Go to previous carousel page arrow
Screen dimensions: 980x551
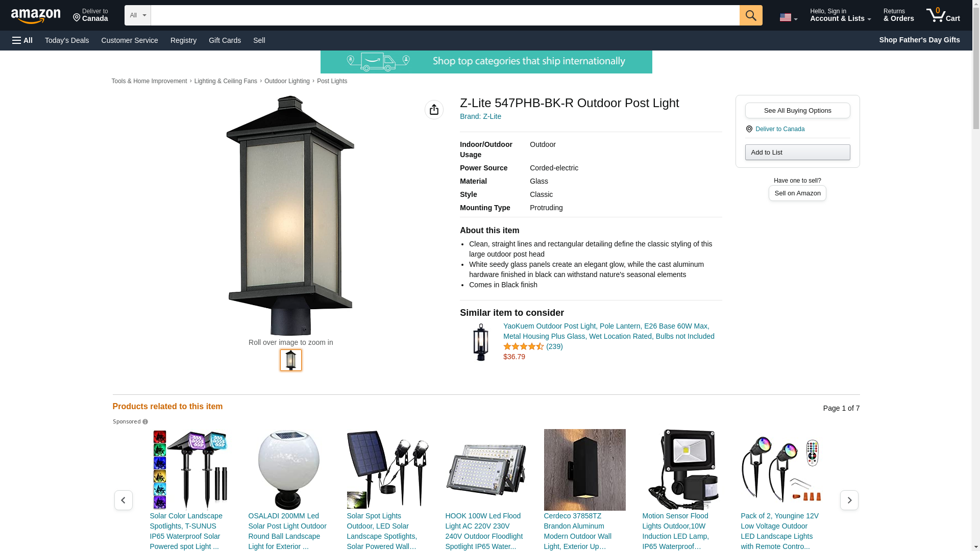coord(123,500)
